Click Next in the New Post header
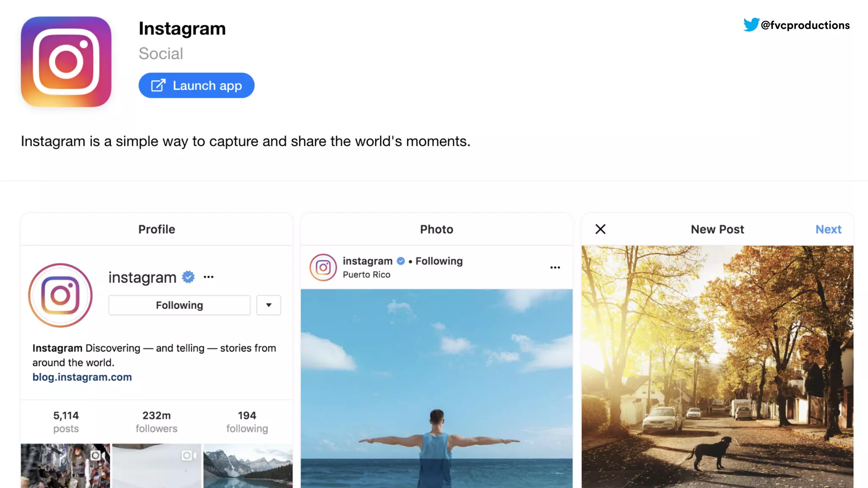This screenshot has width=868, height=488. pyautogui.click(x=828, y=229)
